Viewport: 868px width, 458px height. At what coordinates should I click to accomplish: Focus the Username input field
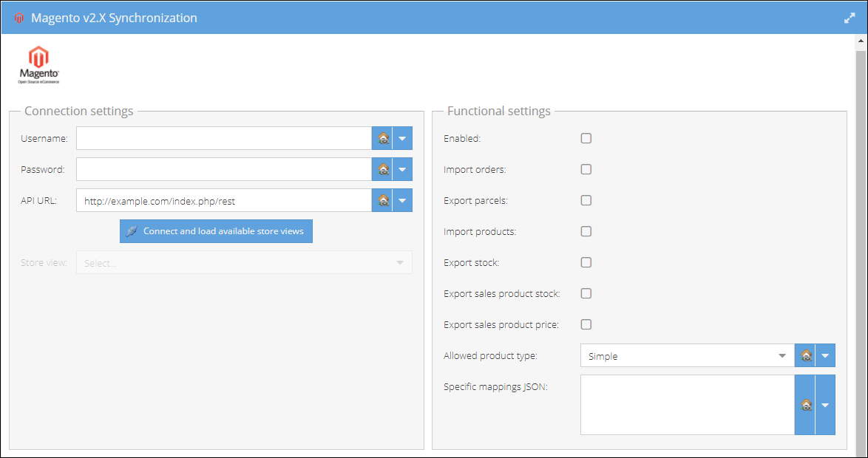click(x=224, y=138)
